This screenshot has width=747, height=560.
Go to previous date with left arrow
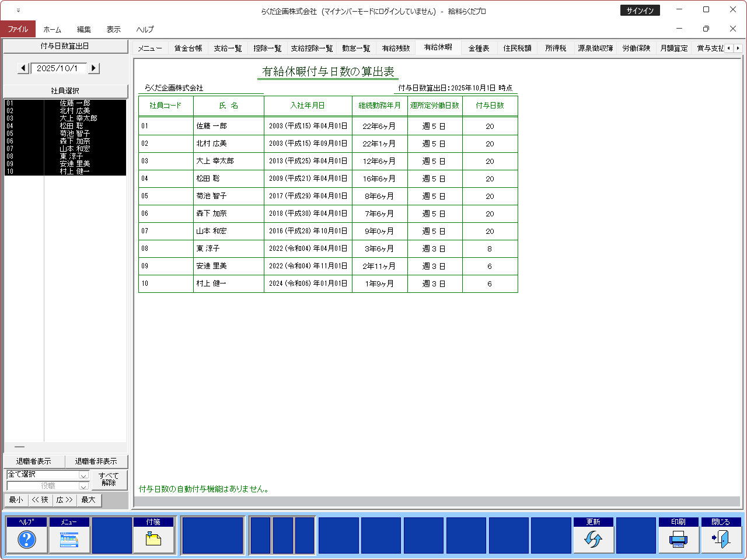(23, 68)
